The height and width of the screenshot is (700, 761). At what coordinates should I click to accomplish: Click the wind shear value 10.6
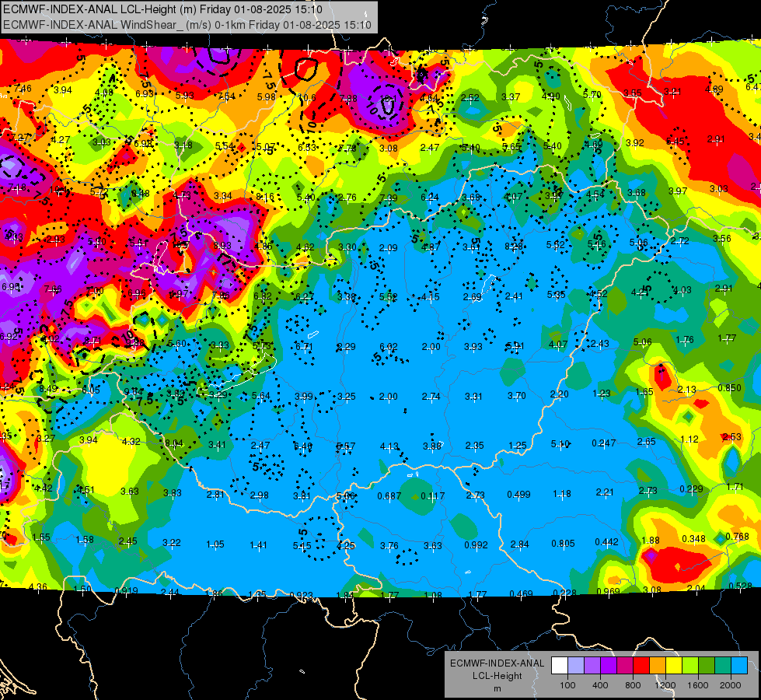tap(307, 98)
